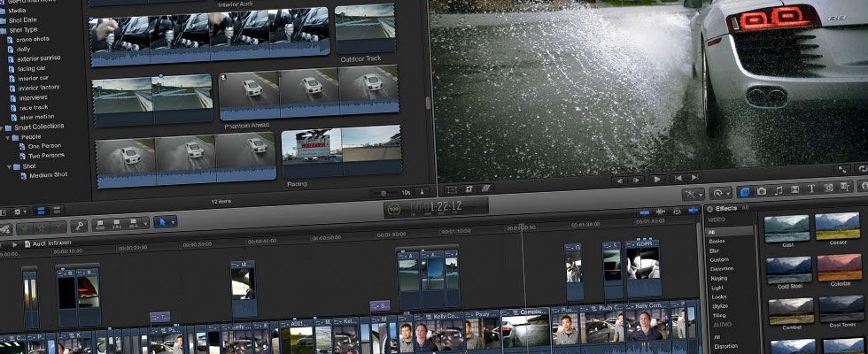Screen dimensions: 868x354
Task: Switch browser to filmstrip view
Action: [41, 211]
